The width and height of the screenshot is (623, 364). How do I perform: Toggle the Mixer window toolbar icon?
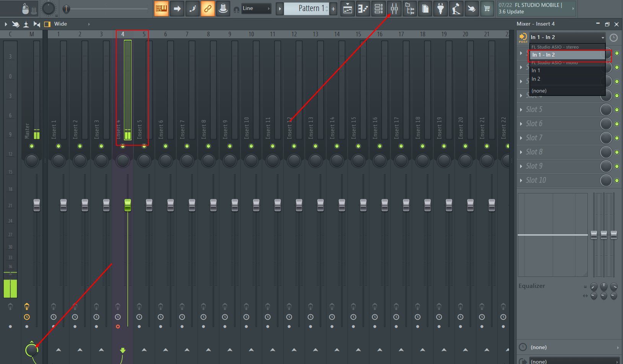pyautogui.click(x=394, y=8)
